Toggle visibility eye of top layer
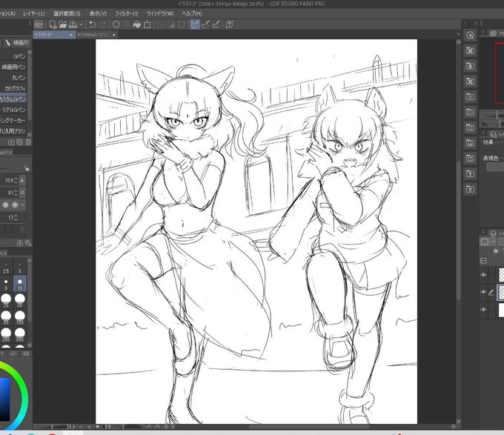 point(483,275)
